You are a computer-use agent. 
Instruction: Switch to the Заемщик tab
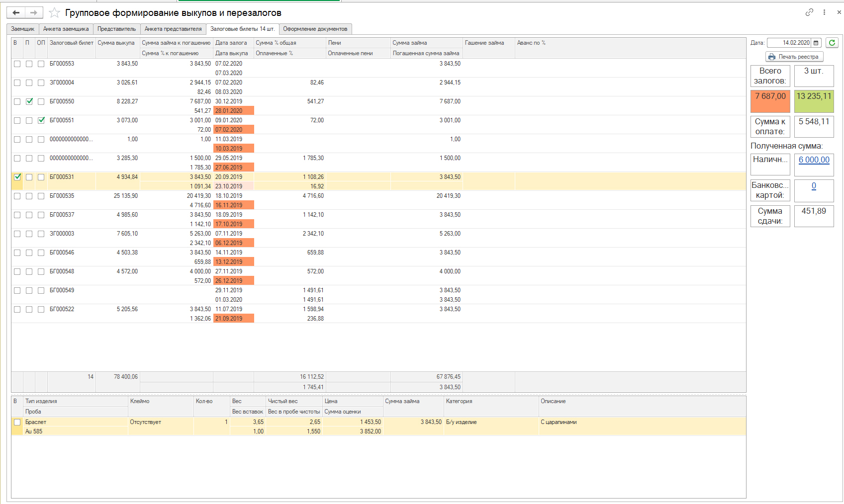coord(23,29)
